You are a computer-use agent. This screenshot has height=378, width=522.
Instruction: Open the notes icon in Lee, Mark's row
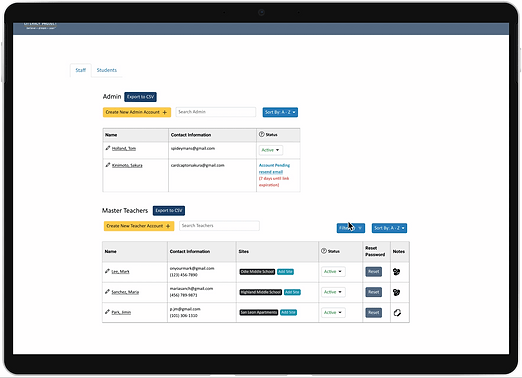(x=396, y=272)
